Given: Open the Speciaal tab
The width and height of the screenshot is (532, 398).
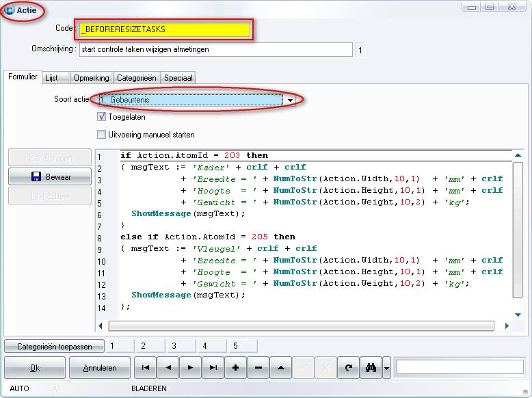Looking at the screenshot, I should (x=178, y=78).
